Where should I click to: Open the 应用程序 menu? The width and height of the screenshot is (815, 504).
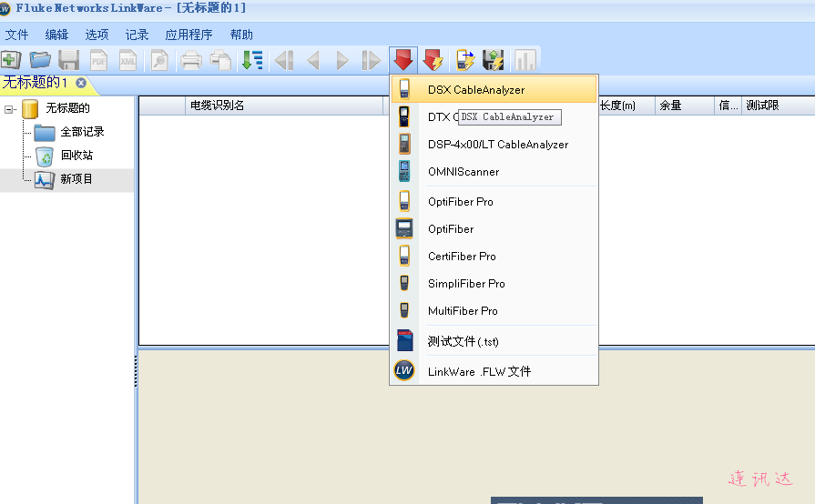[x=188, y=35]
